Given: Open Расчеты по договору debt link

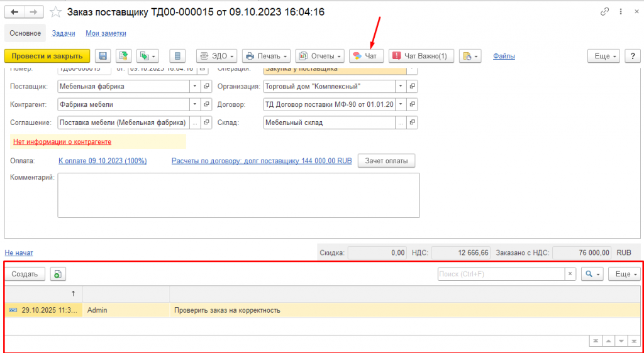Looking at the screenshot, I should [x=262, y=161].
